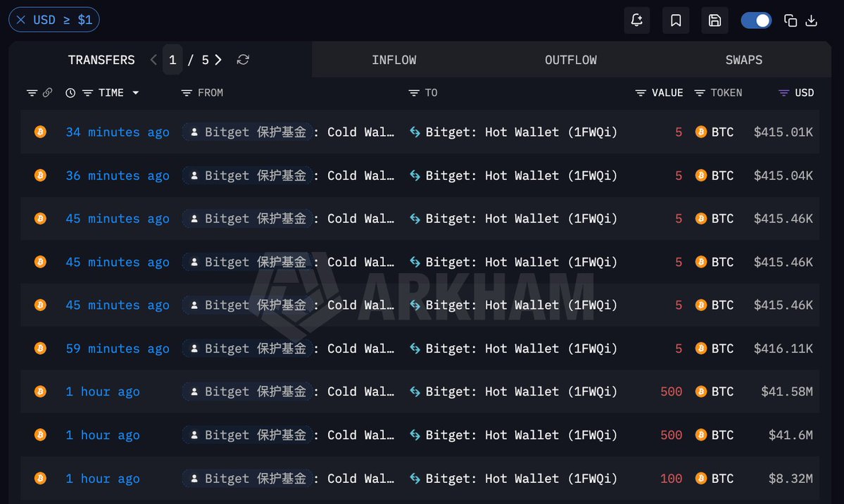Click the save floppy disk icon

(x=714, y=20)
